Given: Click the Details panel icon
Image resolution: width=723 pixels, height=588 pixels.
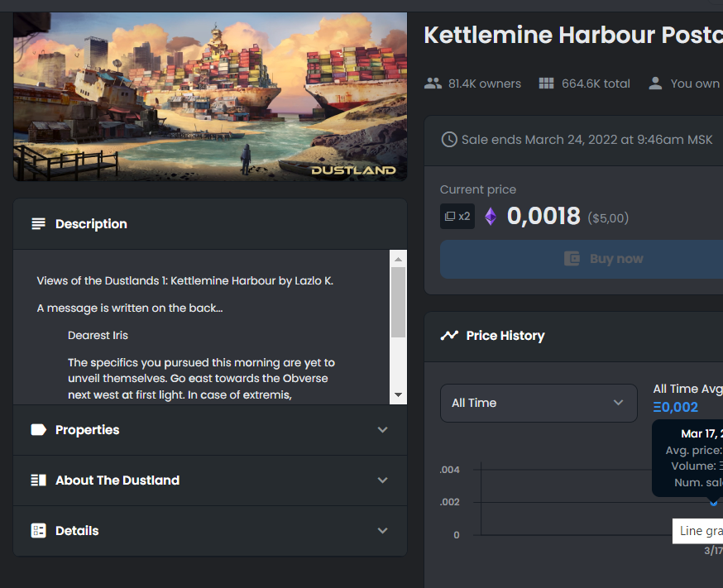Looking at the screenshot, I should click(38, 531).
